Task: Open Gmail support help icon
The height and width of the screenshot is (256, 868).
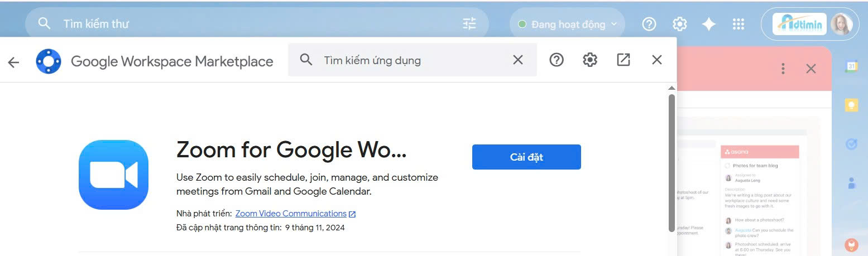Action: [x=649, y=25]
